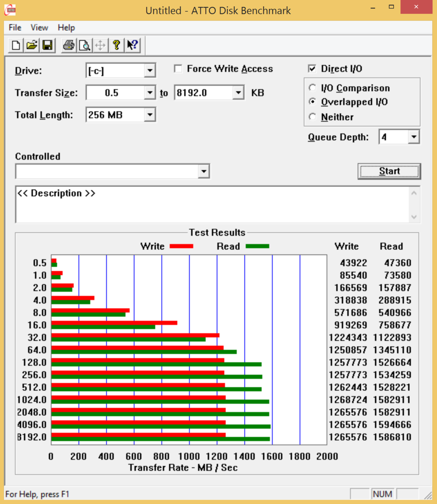The width and height of the screenshot is (437, 504).
Task: Open the Help menu
Action: pos(66,28)
